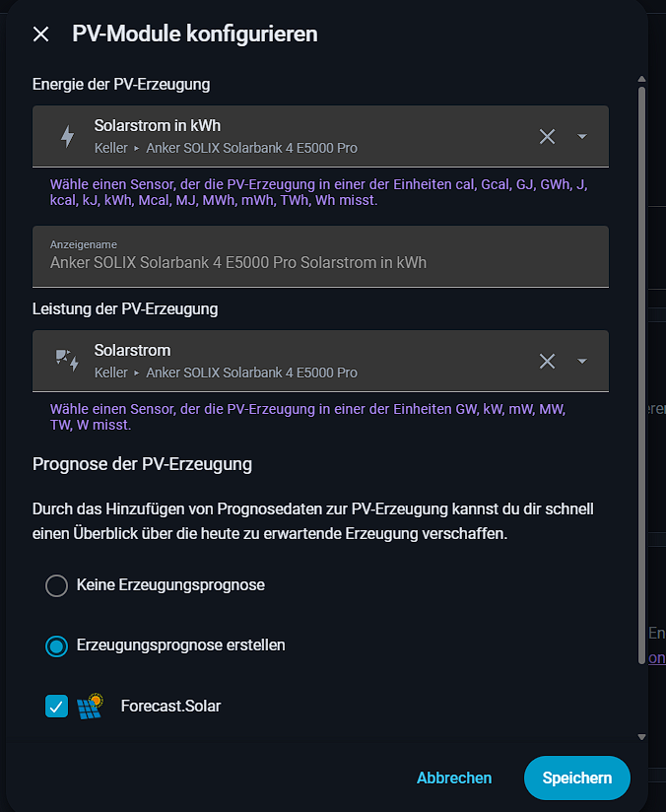Screen dimensions: 666x812
Task: Expand the Solarstrom power sensor dropdown
Action: click(582, 361)
